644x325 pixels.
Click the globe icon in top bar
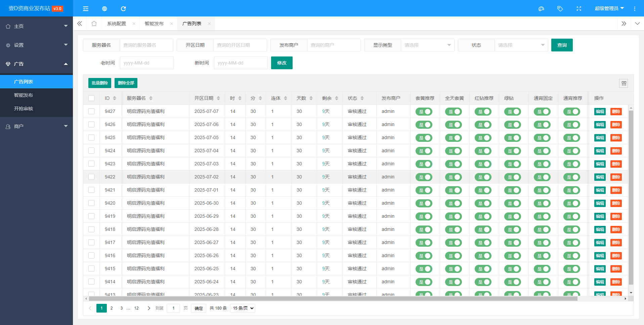point(104,9)
